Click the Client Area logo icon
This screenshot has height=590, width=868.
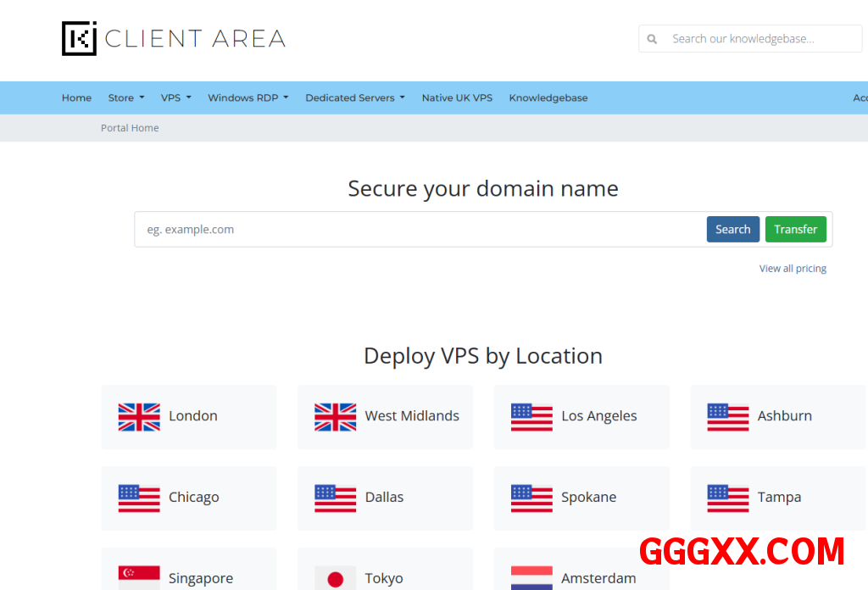(80, 39)
